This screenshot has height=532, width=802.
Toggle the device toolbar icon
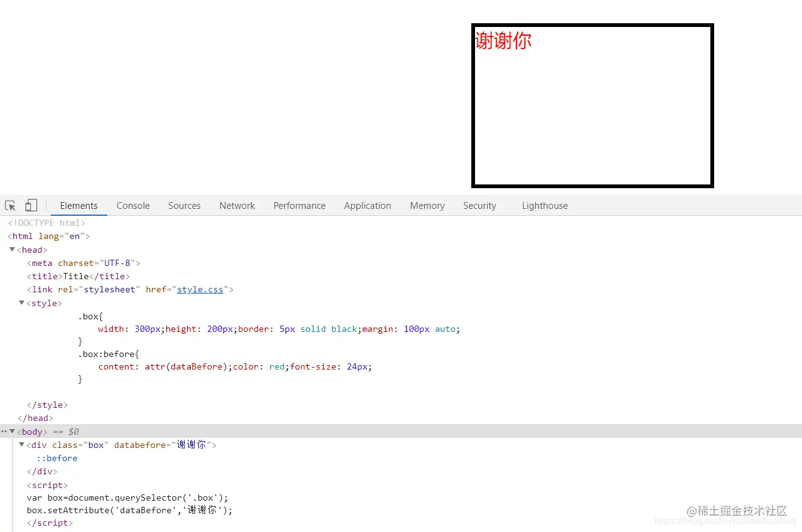(31, 206)
